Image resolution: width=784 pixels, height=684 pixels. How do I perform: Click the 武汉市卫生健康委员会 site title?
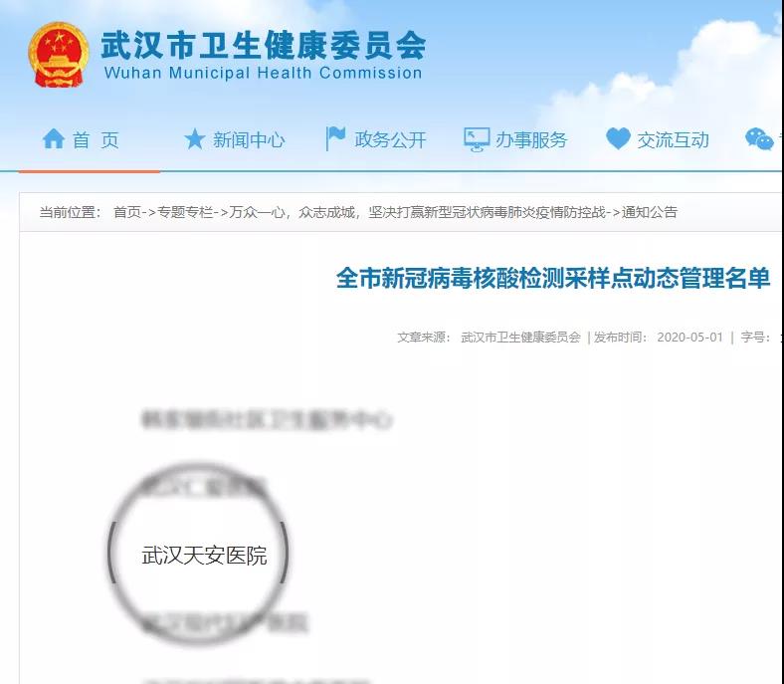(263, 45)
